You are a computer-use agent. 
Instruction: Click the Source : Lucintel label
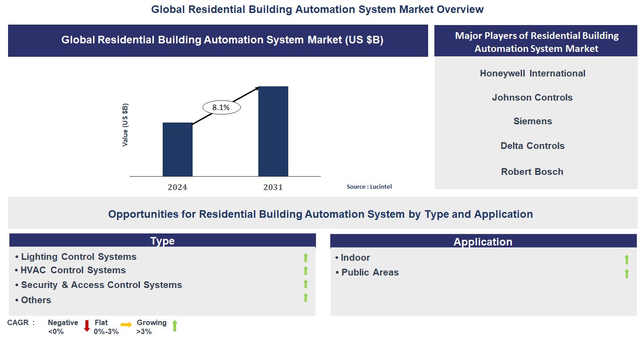(369, 186)
